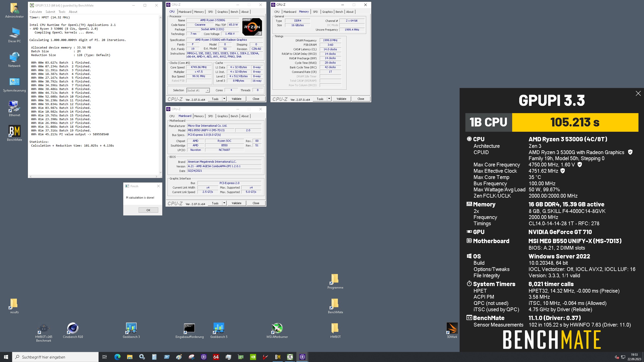The height and width of the screenshot is (362, 644).
Task: Click OK in the Finish dialog
Action: point(148,210)
